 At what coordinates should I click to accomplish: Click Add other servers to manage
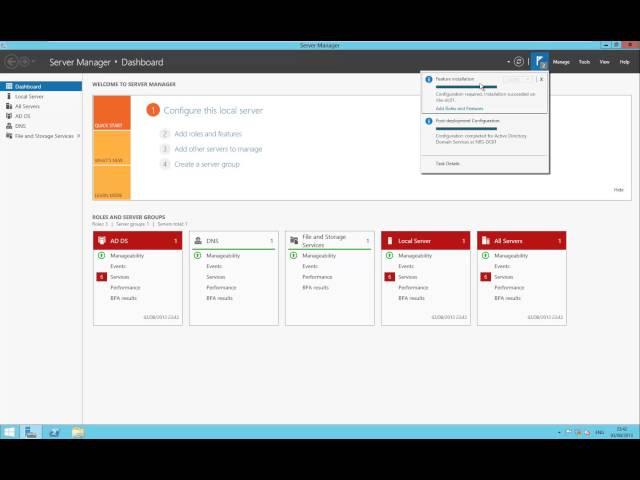(x=218, y=149)
